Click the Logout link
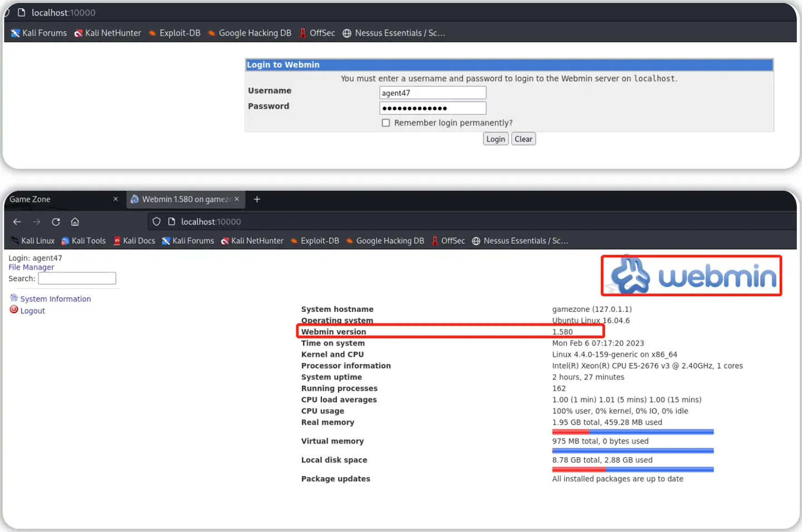802x532 pixels. pyautogui.click(x=33, y=311)
